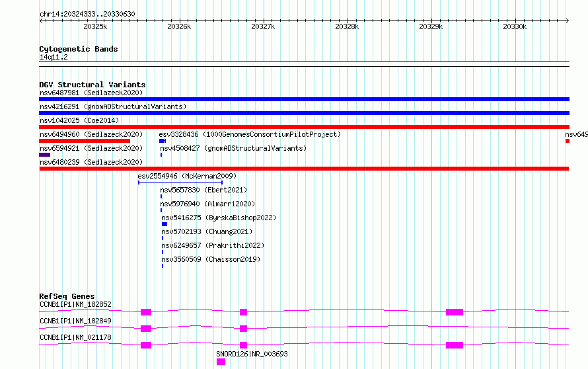Viewport: 588px width, 369px height.
Task: Select variant label nsv5702193 (Chuang2021)
Action: 207,231
